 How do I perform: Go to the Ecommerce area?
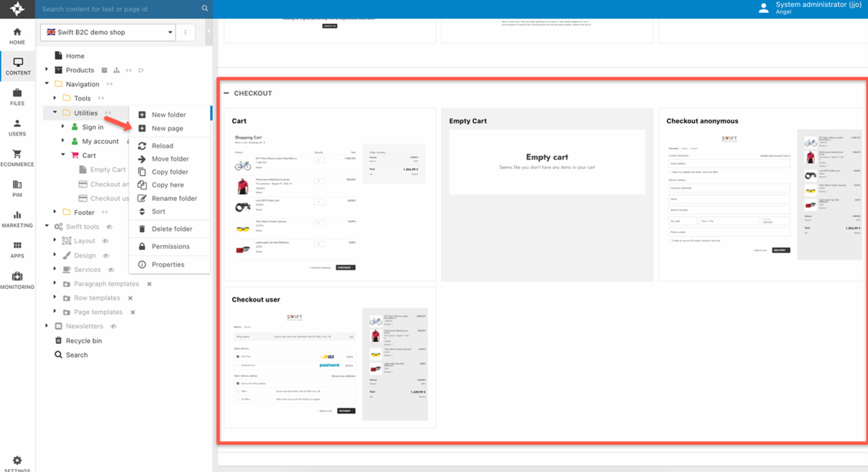point(17,157)
